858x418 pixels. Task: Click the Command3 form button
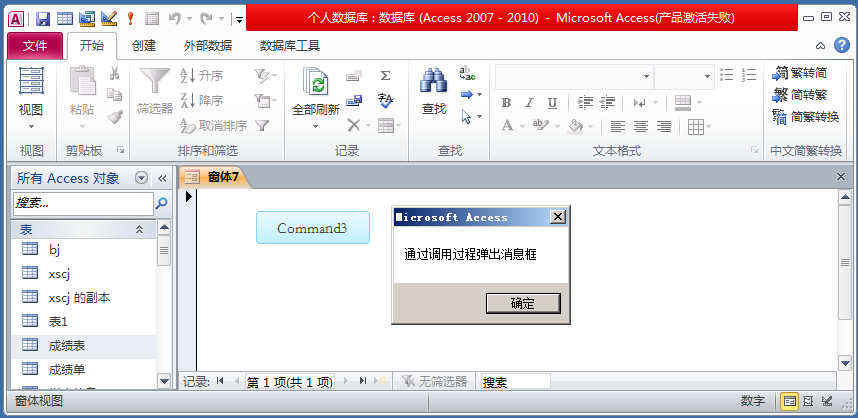pos(312,228)
